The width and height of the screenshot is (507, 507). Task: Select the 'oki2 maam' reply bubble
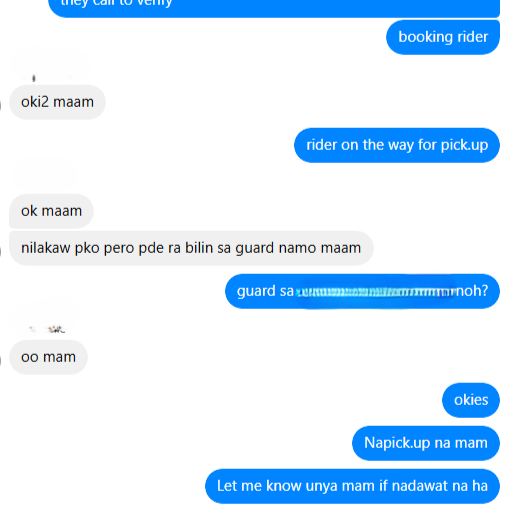point(57,102)
